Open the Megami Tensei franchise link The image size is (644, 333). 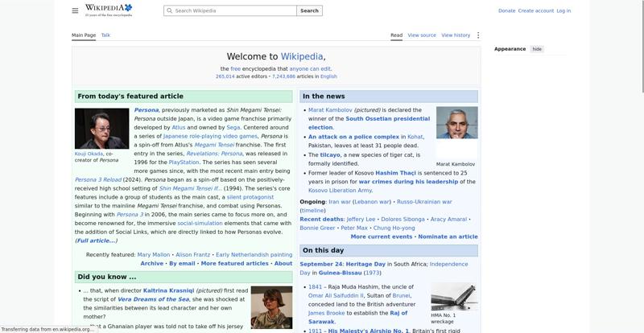point(214,145)
